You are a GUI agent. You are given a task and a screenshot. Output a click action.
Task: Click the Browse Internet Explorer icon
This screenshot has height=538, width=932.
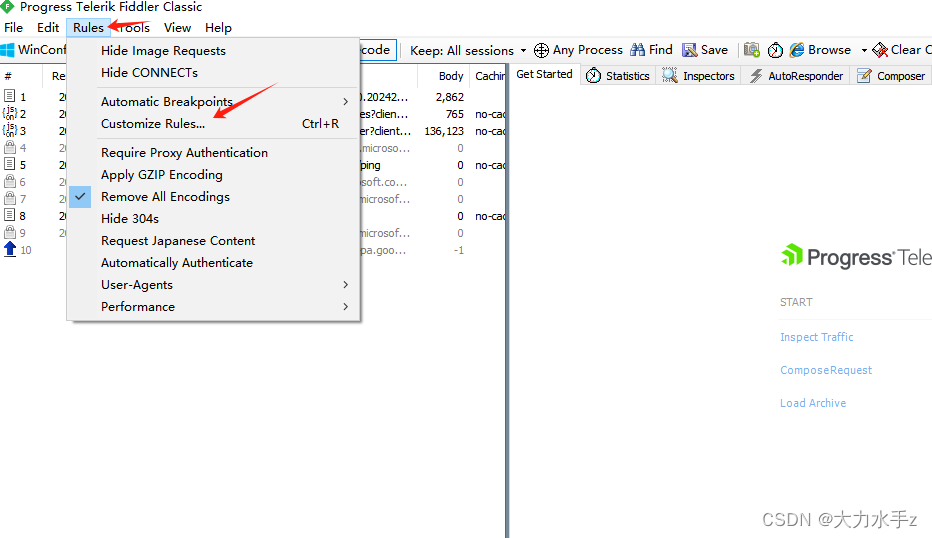click(x=796, y=50)
